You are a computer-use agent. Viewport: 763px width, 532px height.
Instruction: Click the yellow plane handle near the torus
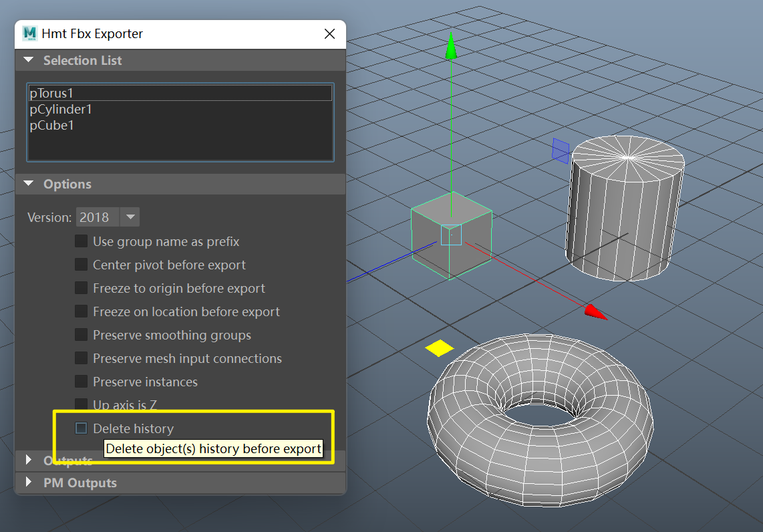pyautogui.click(x=439, y=348)
